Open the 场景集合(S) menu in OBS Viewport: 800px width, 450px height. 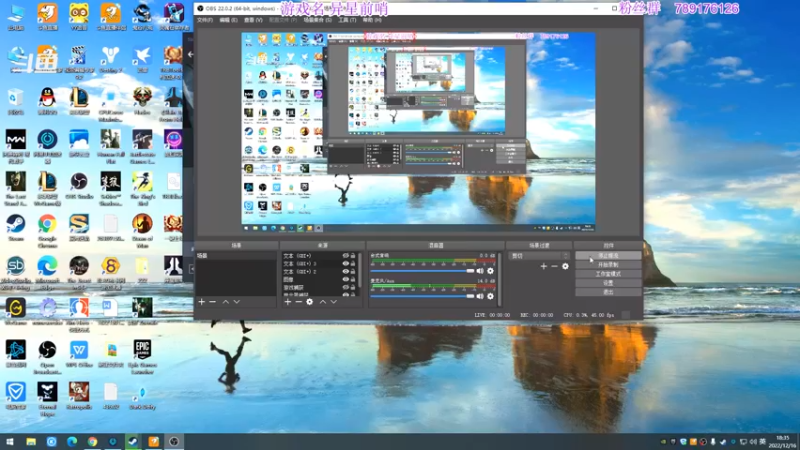click(x=317, y=20)
